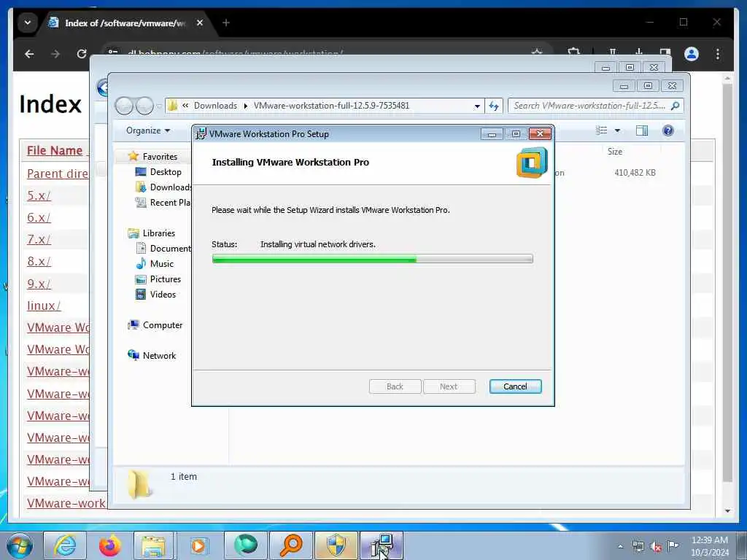Click VMware-workstation-full-12.5.9-7535481 breadcrumb segment
This screenshot has width=747, height=560.
pyautogui.click(x=331, y=106)
